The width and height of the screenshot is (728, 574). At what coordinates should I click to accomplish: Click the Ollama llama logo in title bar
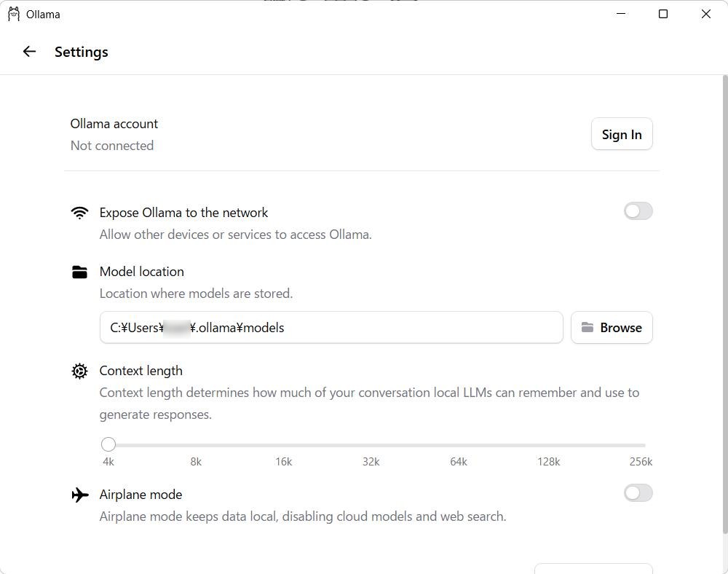pos(13,14)
